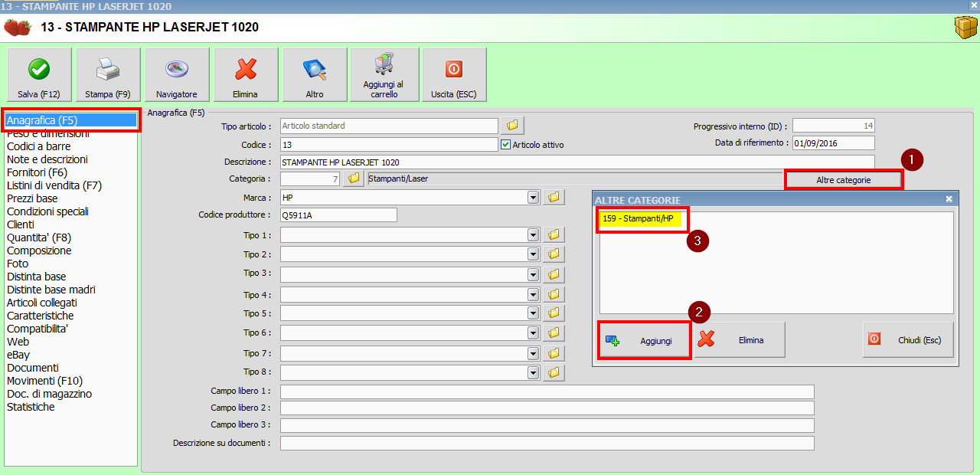Click Aggiungi al carrello cart button

tap(384, 74)
